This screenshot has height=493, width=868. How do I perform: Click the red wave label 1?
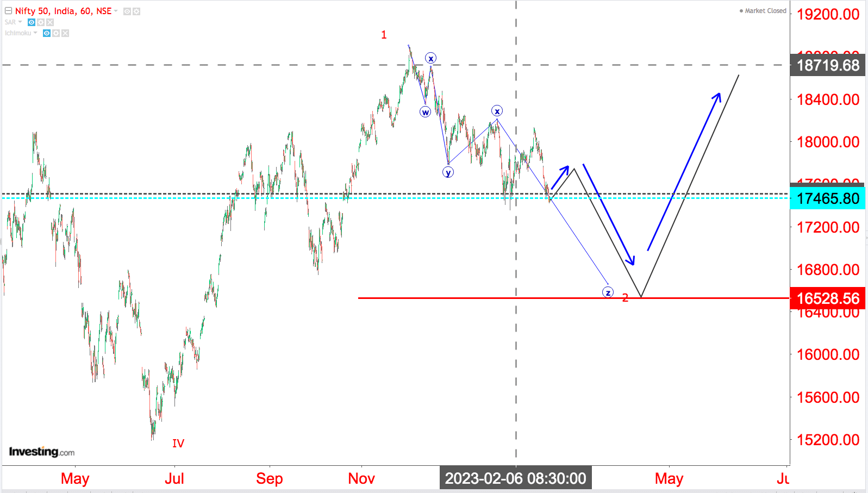(384, 35)
